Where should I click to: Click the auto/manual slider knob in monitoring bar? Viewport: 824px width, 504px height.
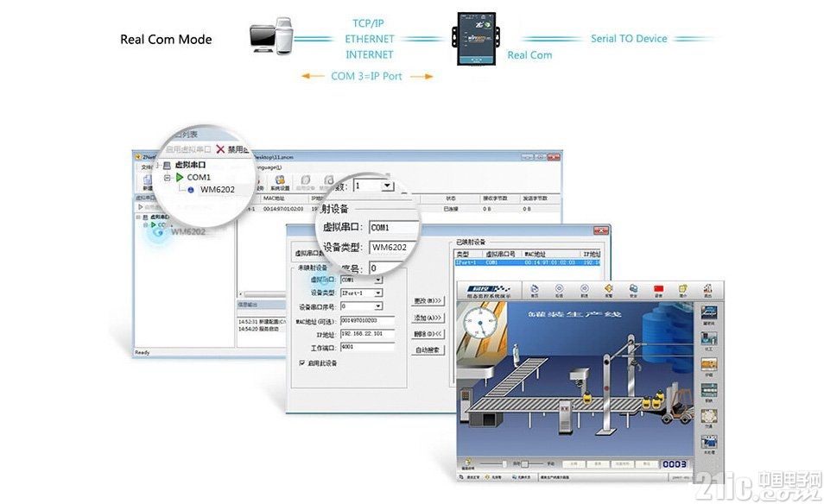point(524,464)
